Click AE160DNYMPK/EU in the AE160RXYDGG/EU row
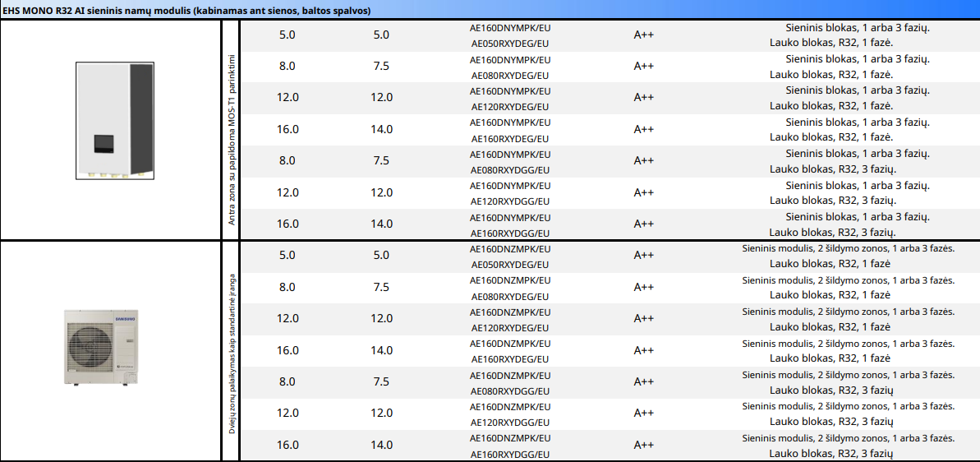The width and height of the screenshot is (980, 462). point(510,218)
